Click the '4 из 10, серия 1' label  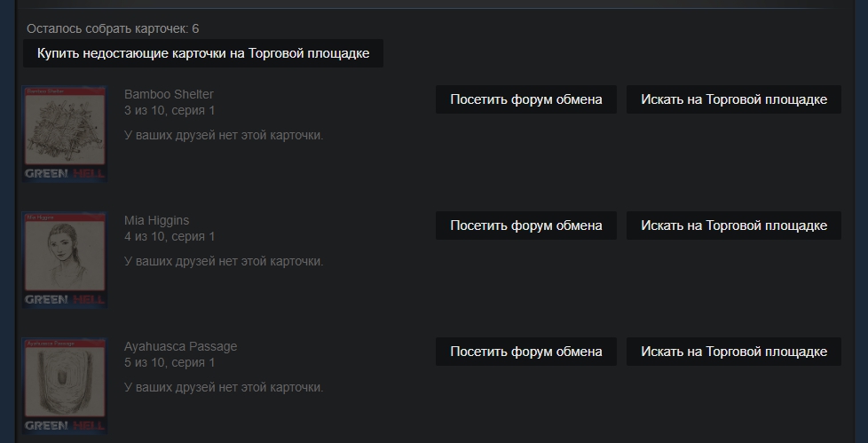(170, 236)
